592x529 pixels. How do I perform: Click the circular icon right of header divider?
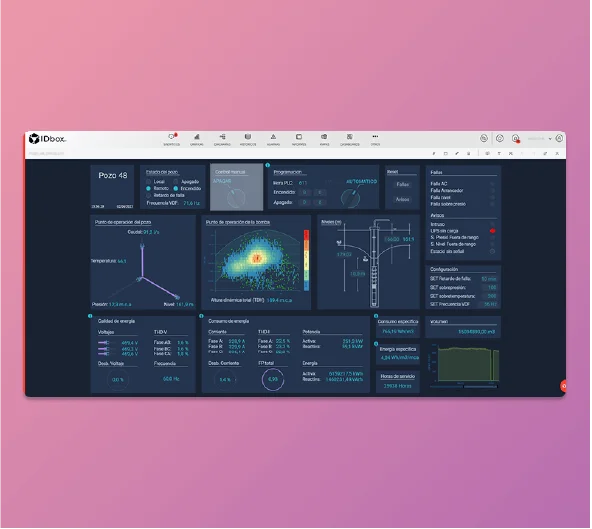pos(500,139)
